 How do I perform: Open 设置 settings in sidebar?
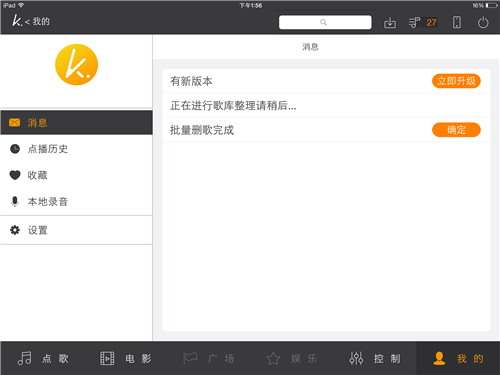click(x=76, y=230)
